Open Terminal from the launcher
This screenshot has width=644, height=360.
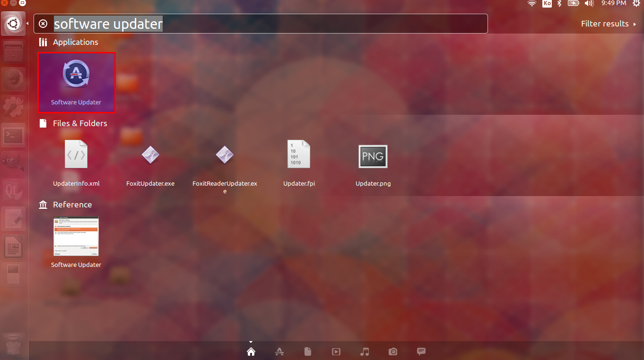point(13,136)
